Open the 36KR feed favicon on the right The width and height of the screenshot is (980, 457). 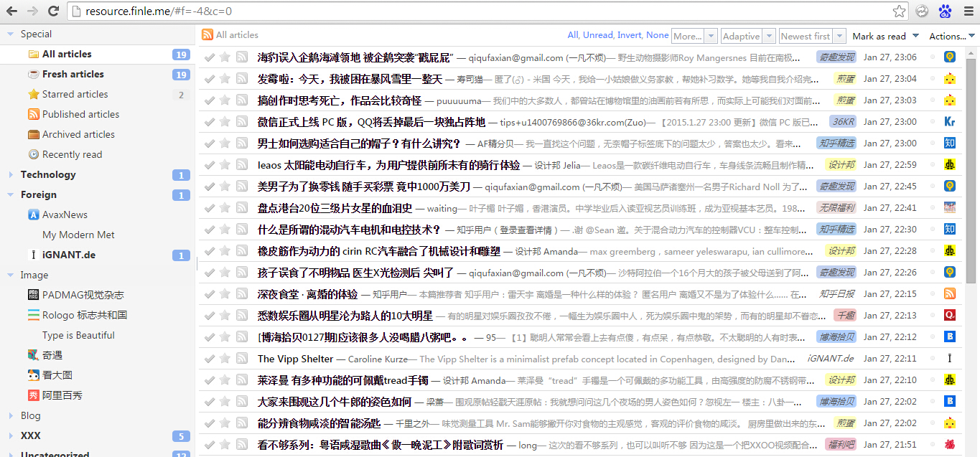(x=949, y=122)
